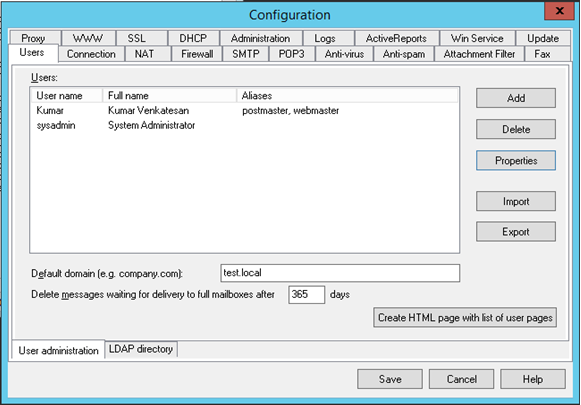Image resolution: width=581 pixels, height=405 pixels.
Task: Switch to LDAP directory tab
Action: tap(141, 349)
